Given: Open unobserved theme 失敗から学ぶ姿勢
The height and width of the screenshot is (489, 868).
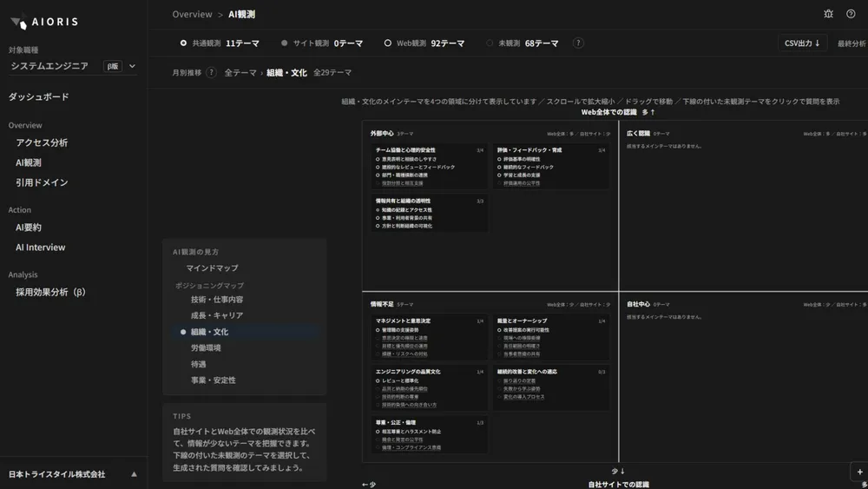Looking at the screenshot, I should [x=522, y=389].
